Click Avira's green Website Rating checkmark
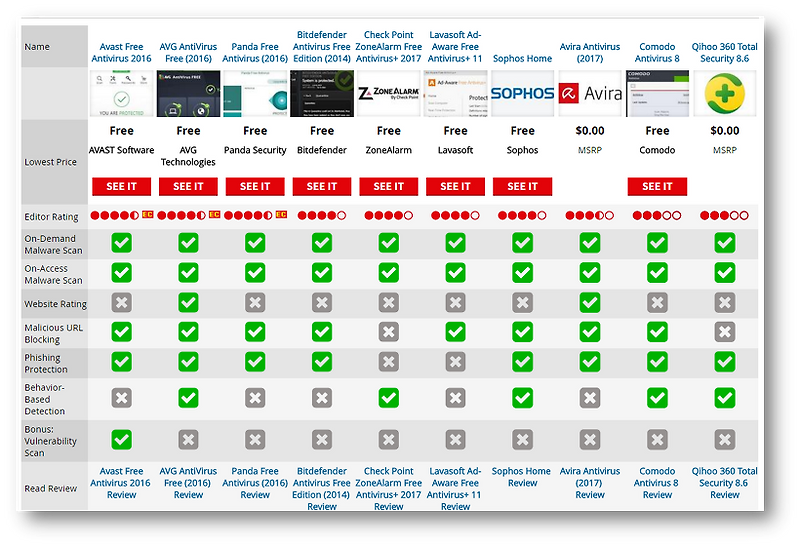The width and height of the screenshot is (800, 547). 590,303
